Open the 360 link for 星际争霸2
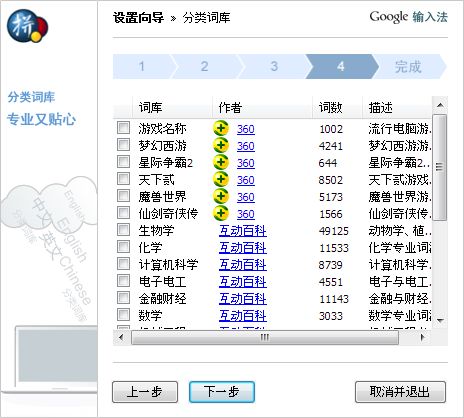 (246, 163)
